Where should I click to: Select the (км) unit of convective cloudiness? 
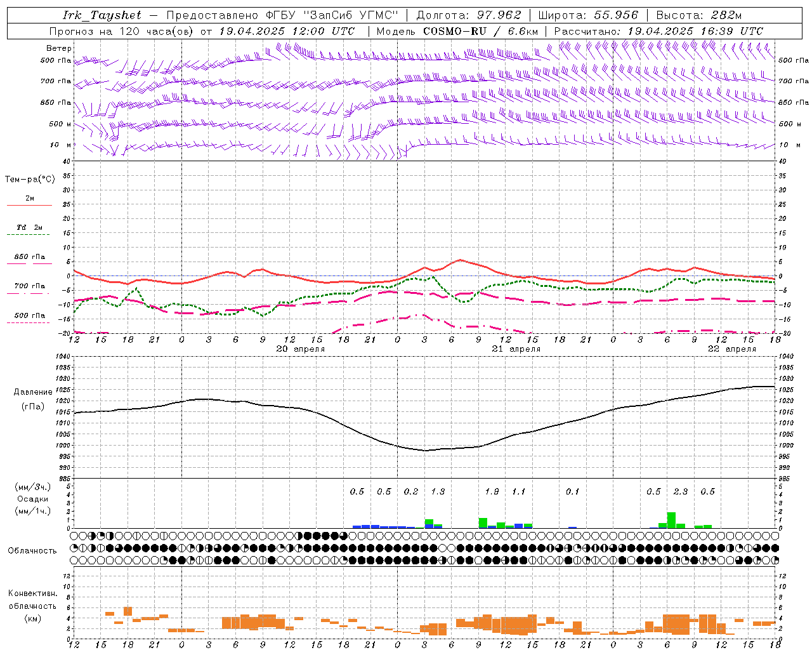coord(32,618)
